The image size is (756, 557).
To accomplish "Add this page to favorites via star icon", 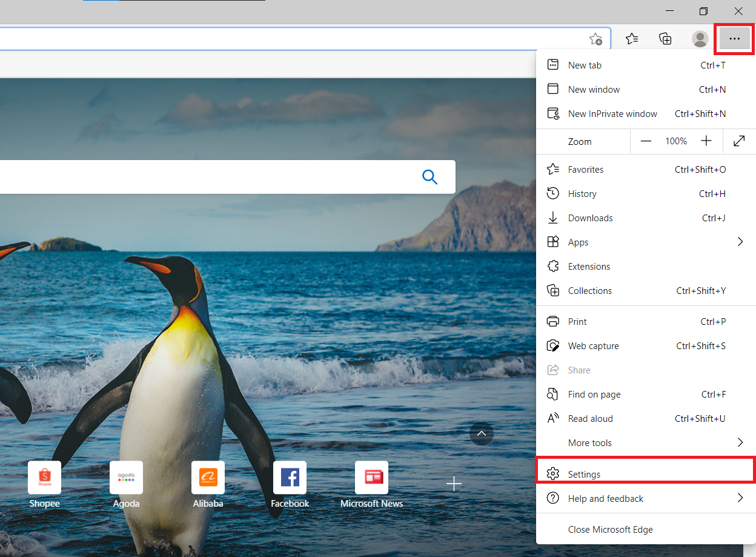I will point(595,38).
